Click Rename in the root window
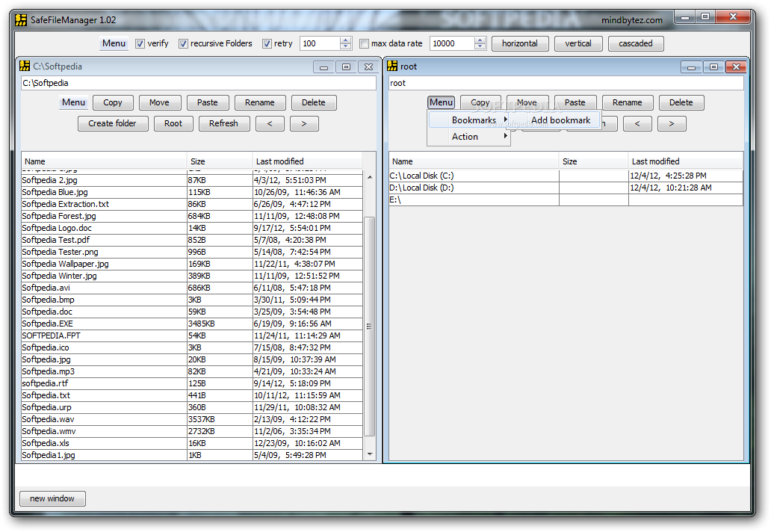The image size is (771, 532). click(x=628, y=102)
